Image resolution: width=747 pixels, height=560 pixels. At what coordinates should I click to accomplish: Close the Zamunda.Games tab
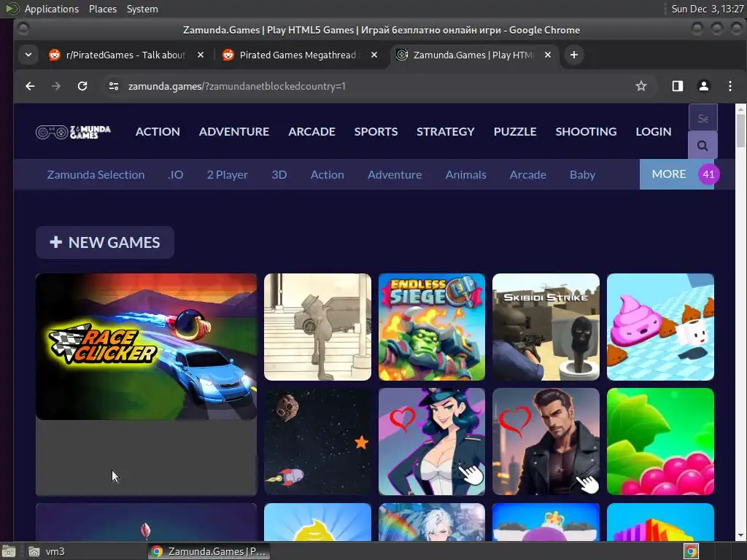548,55
